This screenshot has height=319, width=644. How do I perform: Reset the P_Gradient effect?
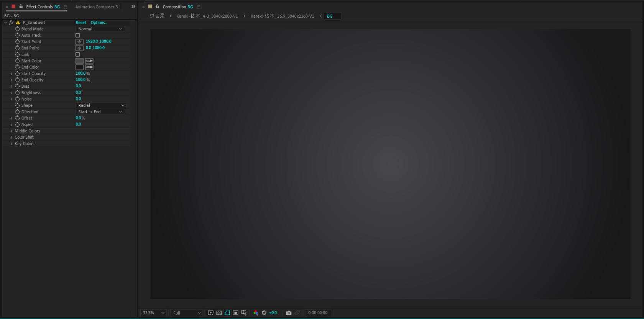coord(81,23)
